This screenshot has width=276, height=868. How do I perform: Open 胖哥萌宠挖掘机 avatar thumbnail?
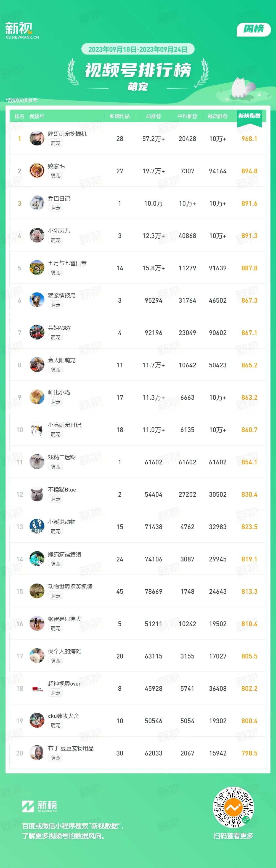[37, 138]
